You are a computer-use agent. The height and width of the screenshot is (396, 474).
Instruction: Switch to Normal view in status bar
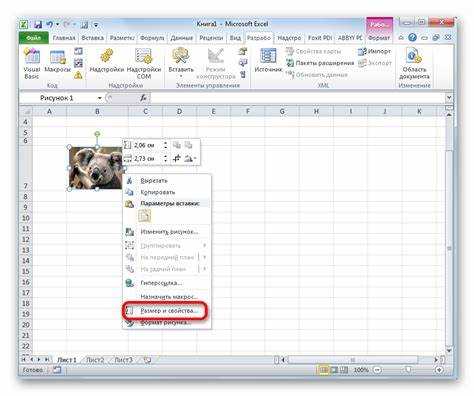(323, 370)
